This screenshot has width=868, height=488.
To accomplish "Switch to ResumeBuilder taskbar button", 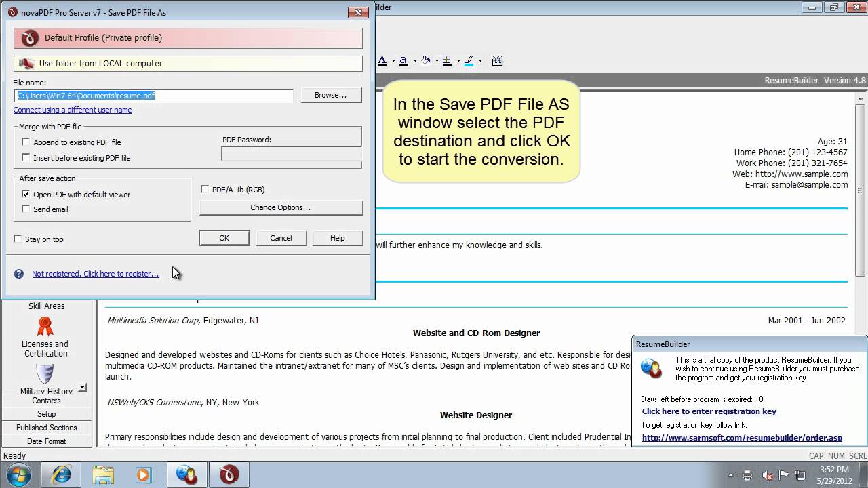I will click(x=186, y=474).
